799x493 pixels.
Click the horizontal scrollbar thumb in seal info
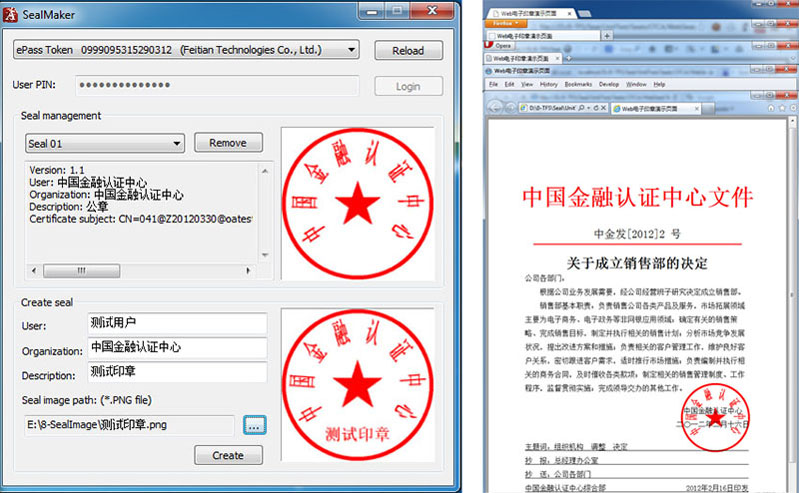[x=82, y=270]
